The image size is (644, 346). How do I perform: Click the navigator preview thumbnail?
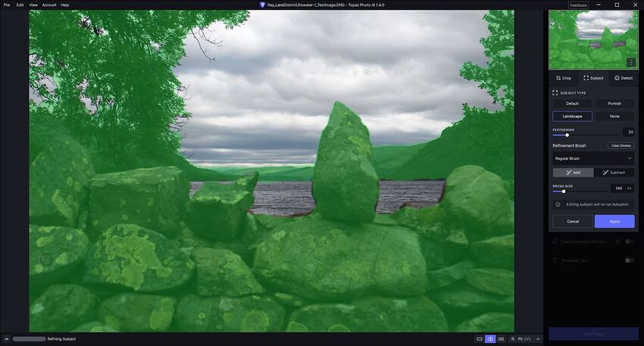click(593, 40)
